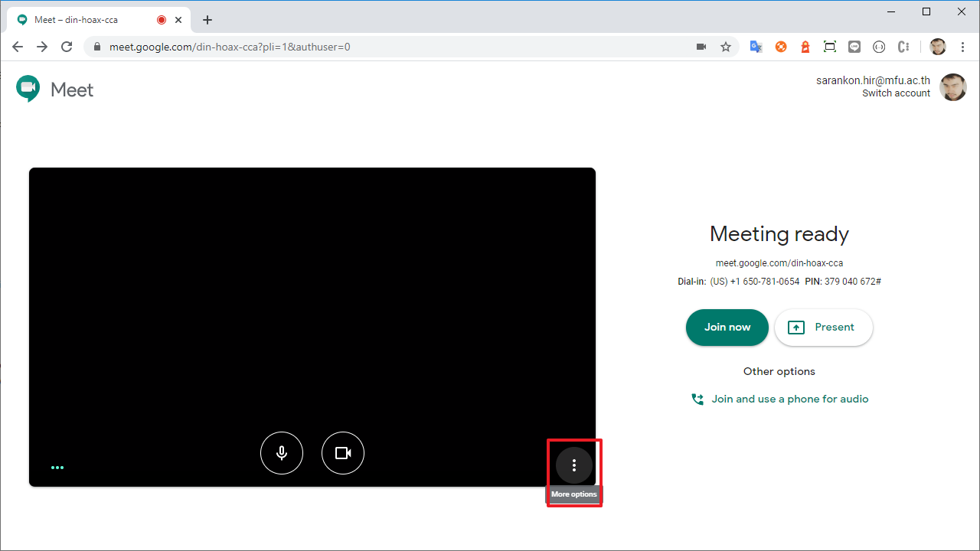Click the meeting link meet.google.com/din-hoax-cca text
This screenshot has height=551, width=980.
(779, 262)
